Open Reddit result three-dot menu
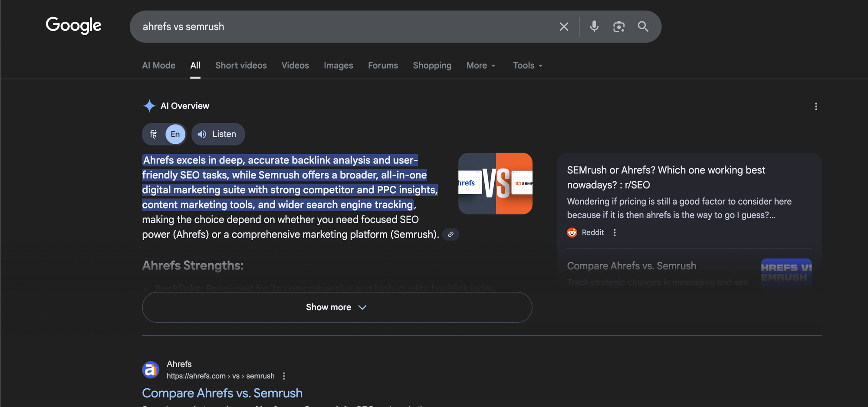 point(615,233)
